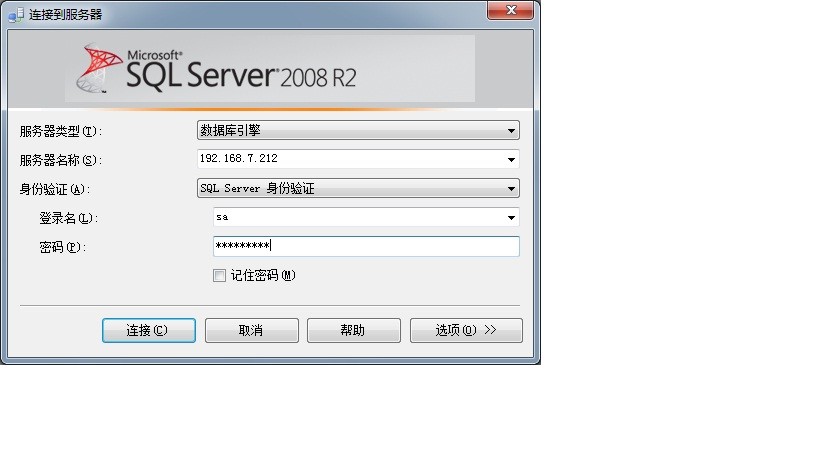Click the 身份验证(A) label
Screen dimensions: 819x460
pos(54,189)
